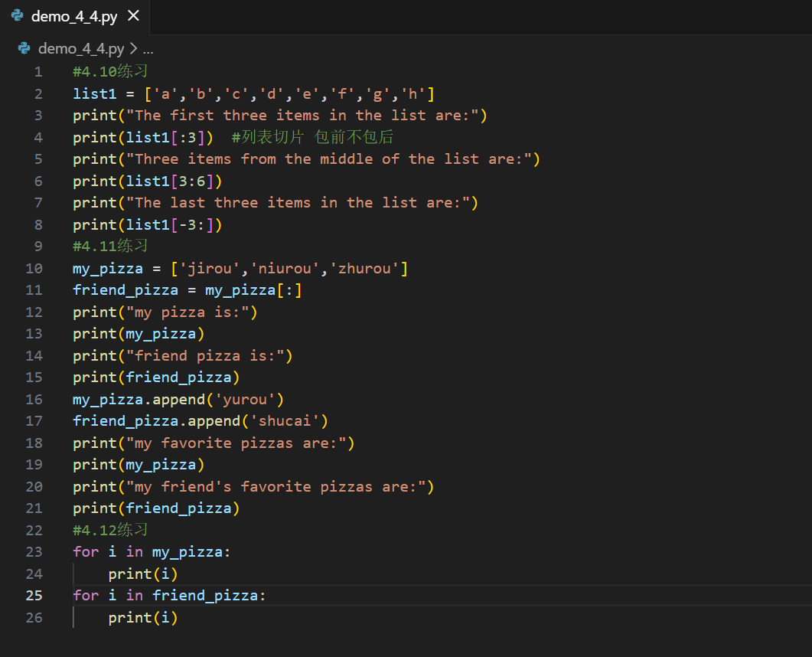Image resolution: width=812 pixels, height=657 pixels.
Task: Click the string "The last three items in the list are:"
Action: pos(298,203)
